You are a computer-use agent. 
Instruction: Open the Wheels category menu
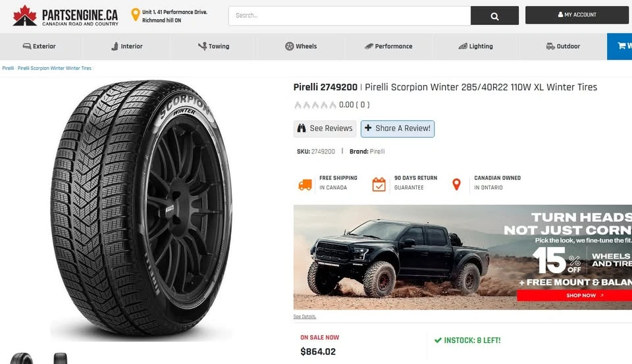point(301,46)
